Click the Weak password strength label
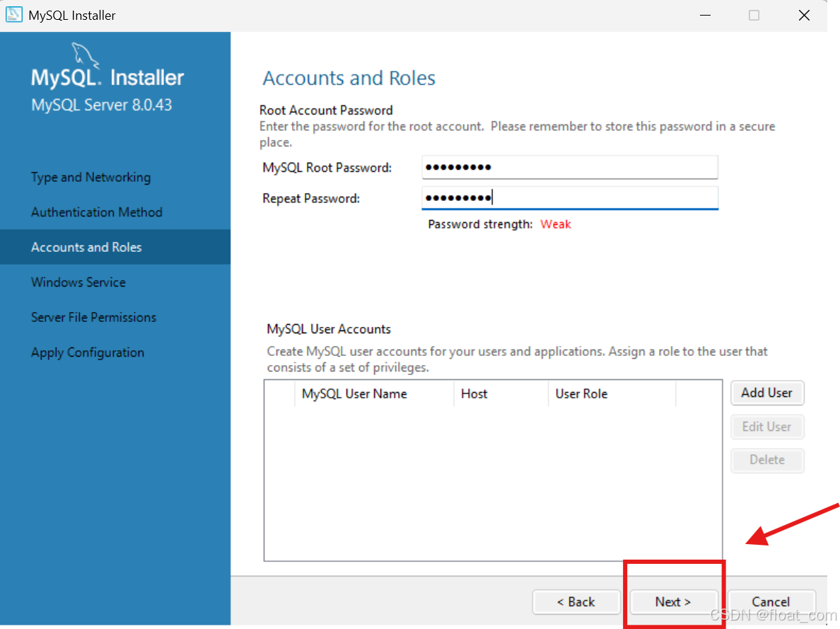The image size is (840, 629). pos(556,224)
